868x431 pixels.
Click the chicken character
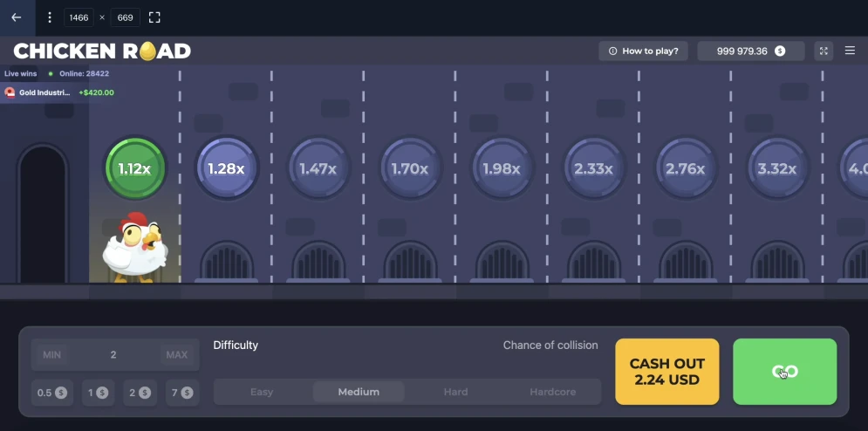tap(134, 247)
